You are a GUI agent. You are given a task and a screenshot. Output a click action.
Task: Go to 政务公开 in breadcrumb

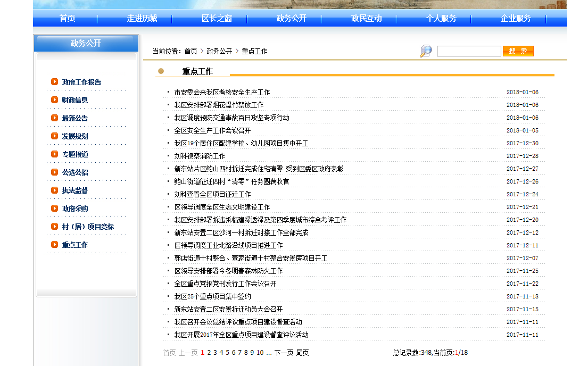point(219,51)
